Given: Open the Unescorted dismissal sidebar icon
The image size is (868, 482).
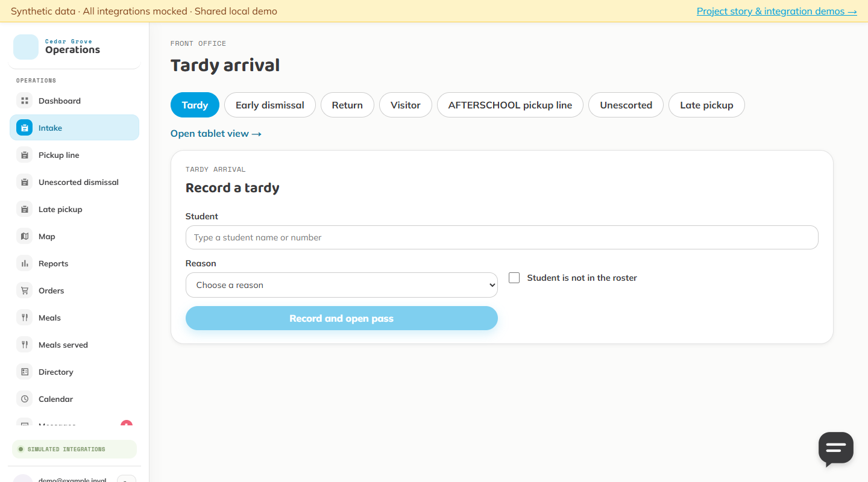Looking at the screenshot, I should (x=25, y=182).
